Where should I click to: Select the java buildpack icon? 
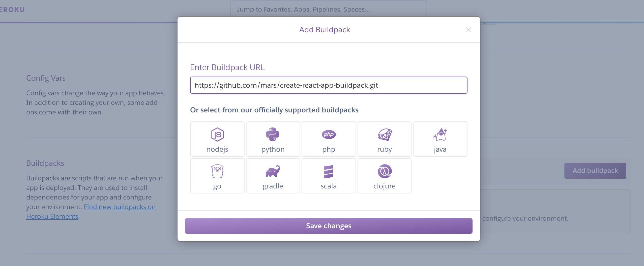tap(440, 139)
